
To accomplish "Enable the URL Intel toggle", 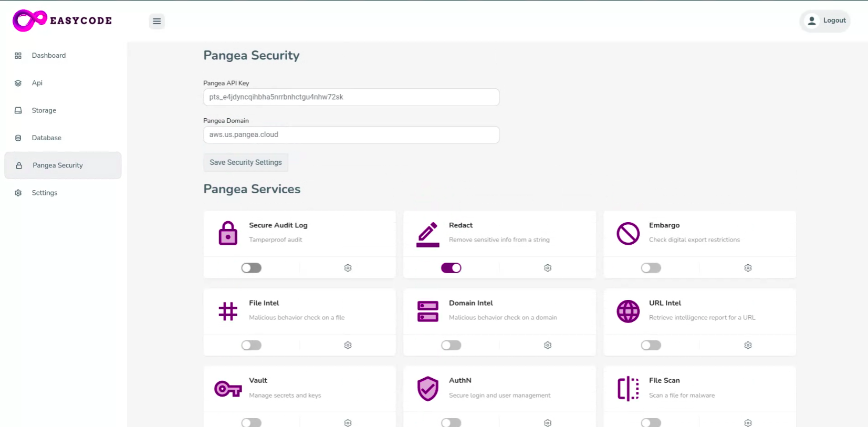I will pyautogui.click(x=651, y=345).
